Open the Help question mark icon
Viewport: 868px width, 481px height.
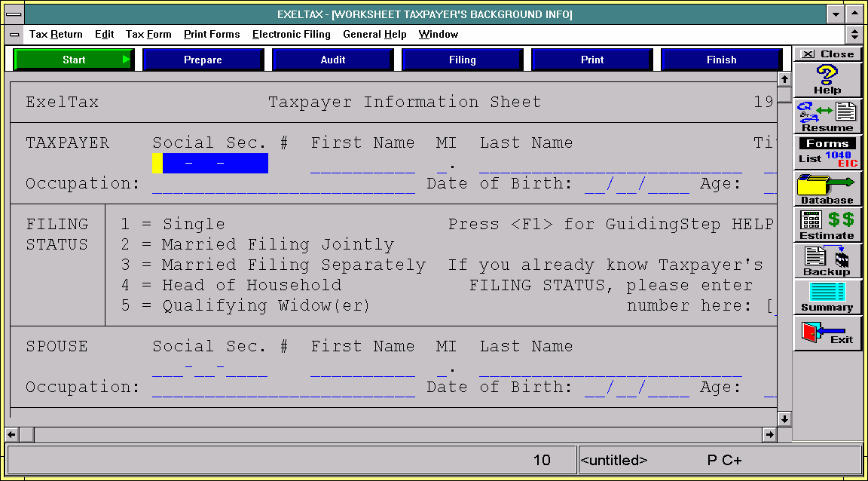pos(827,79)
